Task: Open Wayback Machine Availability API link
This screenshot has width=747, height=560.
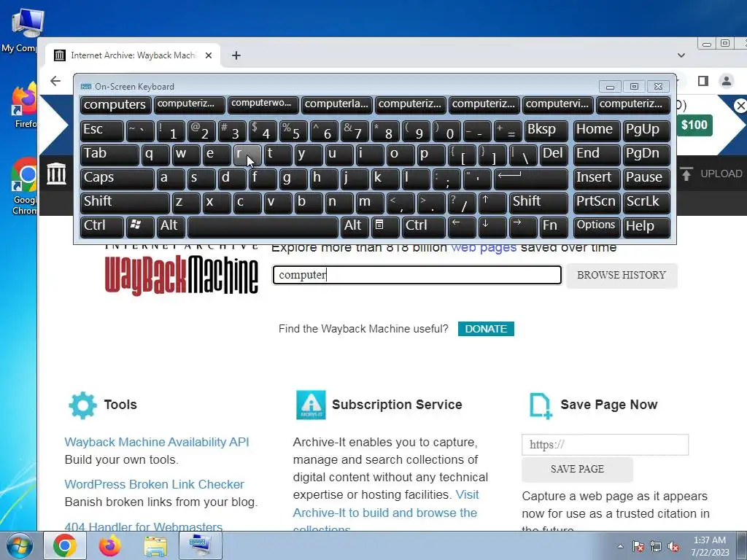Action: 157,442
